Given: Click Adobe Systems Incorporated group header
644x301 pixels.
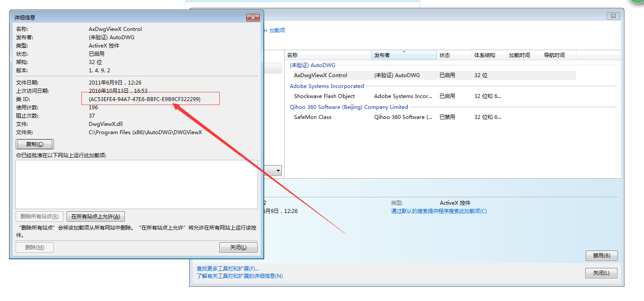Looking at the screenshot, I should (x=327, y=86).
